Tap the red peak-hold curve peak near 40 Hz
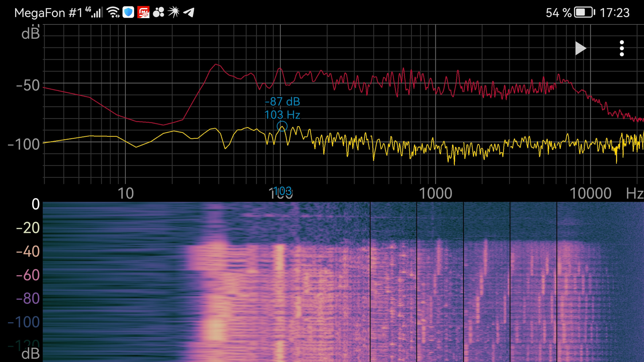The height and width of the screenshot is (362, 644). pyautogui.click(x=216, y=64)
